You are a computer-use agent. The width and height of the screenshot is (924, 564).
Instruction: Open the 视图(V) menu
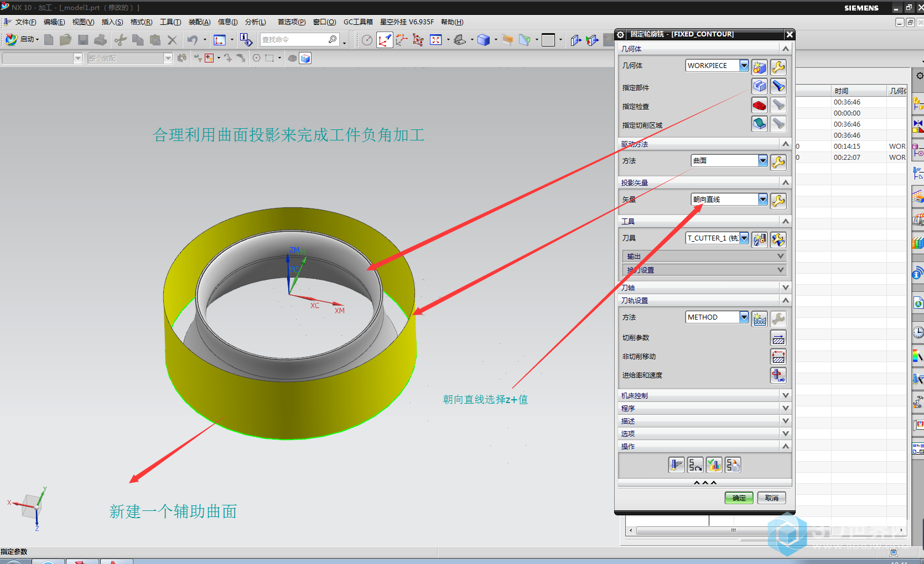83,22
